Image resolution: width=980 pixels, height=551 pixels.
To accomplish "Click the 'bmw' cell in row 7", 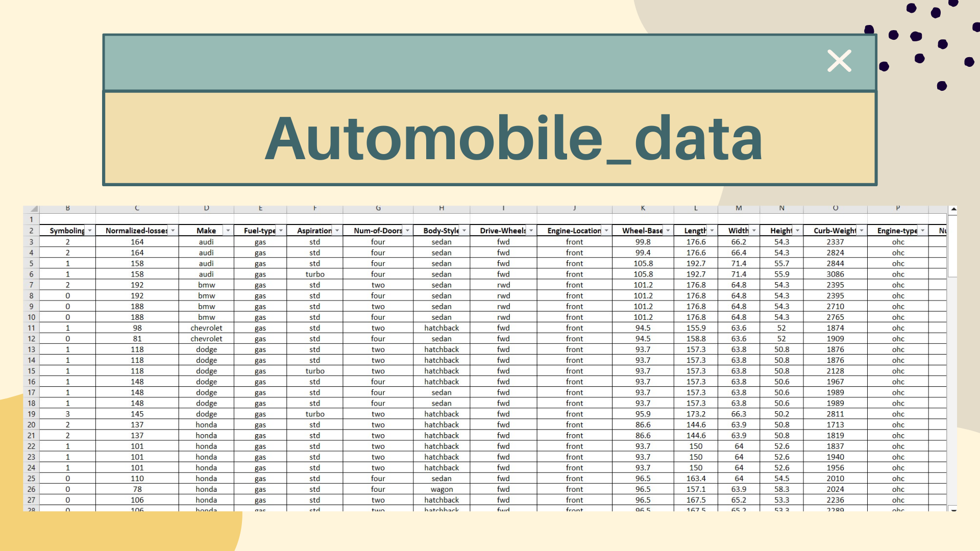I will click(206, 285).
